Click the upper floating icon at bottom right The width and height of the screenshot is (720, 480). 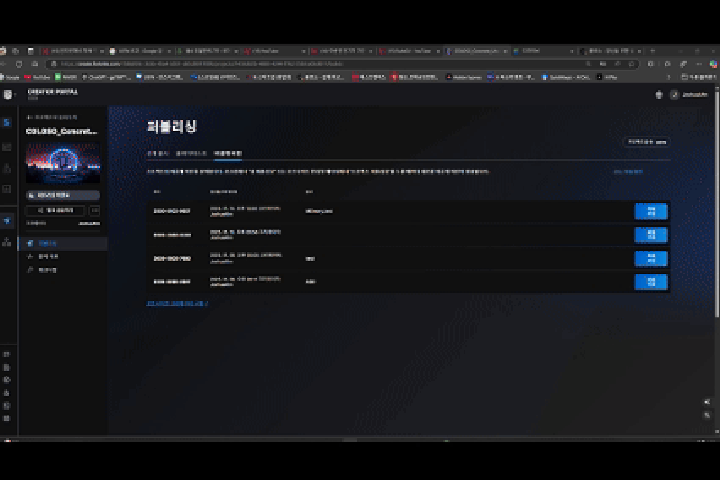click(707, 402)
